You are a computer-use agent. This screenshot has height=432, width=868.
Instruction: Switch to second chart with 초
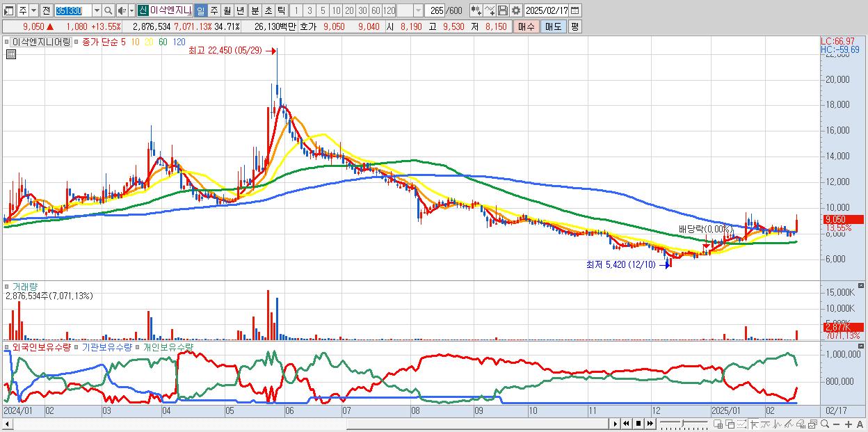(268, 10)
